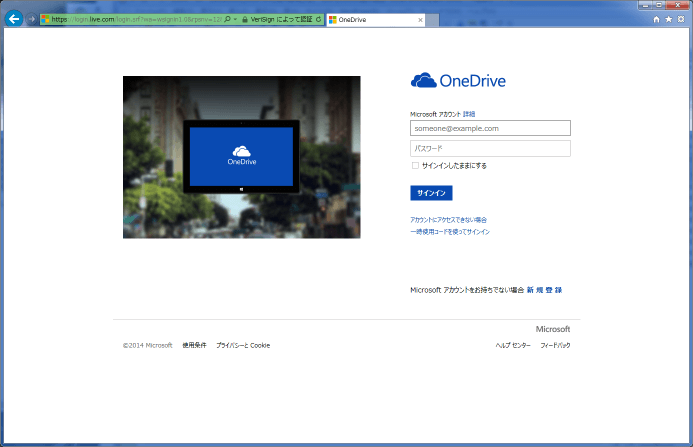Open the Favorites star icon
Image resolution: width=693 pixels, height=447 pixels.
click(668, 19)
